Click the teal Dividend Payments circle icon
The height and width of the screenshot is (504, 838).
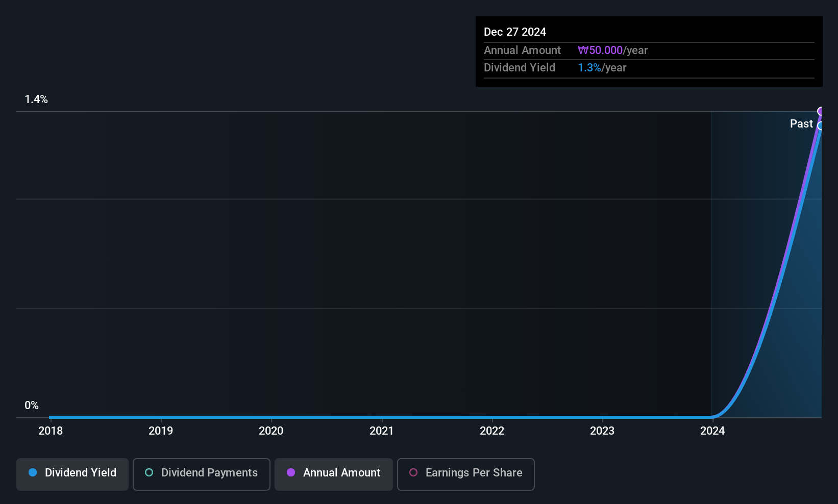(x=149, y=473)
